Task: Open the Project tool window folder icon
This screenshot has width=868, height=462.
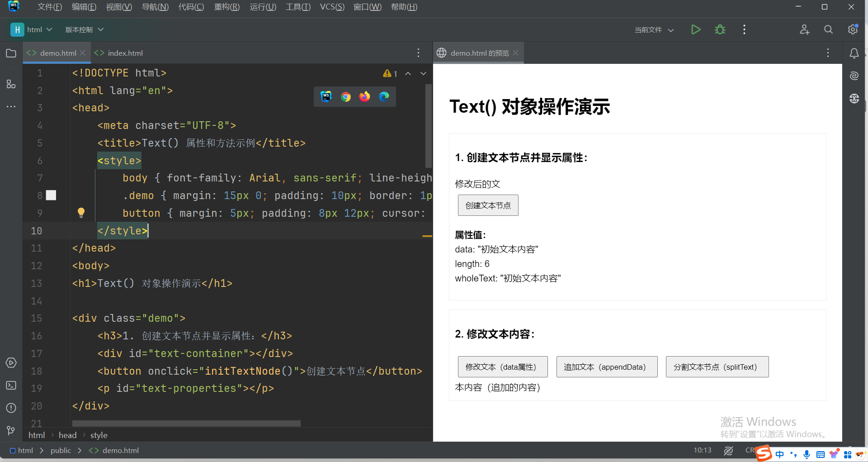Action: (x=11, y=53)
